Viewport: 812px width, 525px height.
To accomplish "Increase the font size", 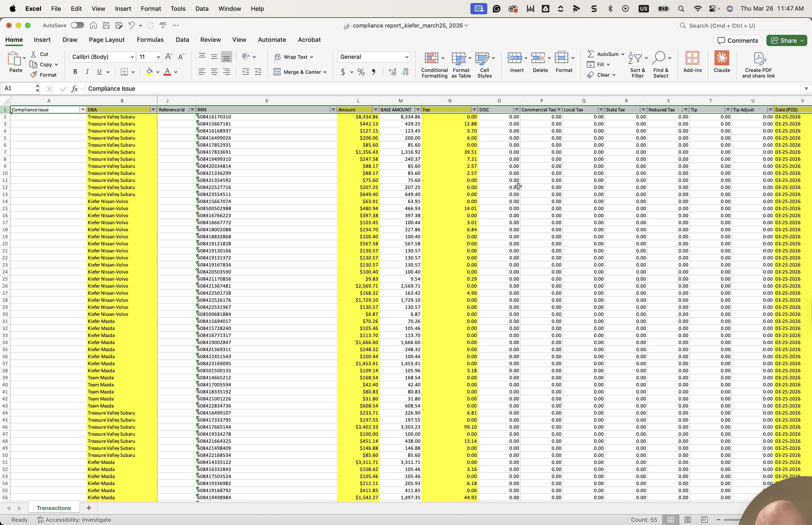I will point(169,57).
